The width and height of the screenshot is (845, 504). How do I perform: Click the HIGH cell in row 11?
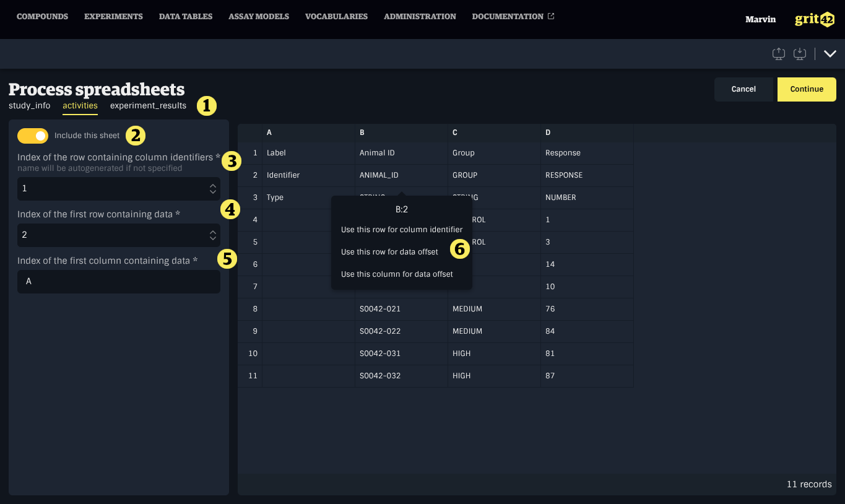pyautogui.click(x=495, y=376)
